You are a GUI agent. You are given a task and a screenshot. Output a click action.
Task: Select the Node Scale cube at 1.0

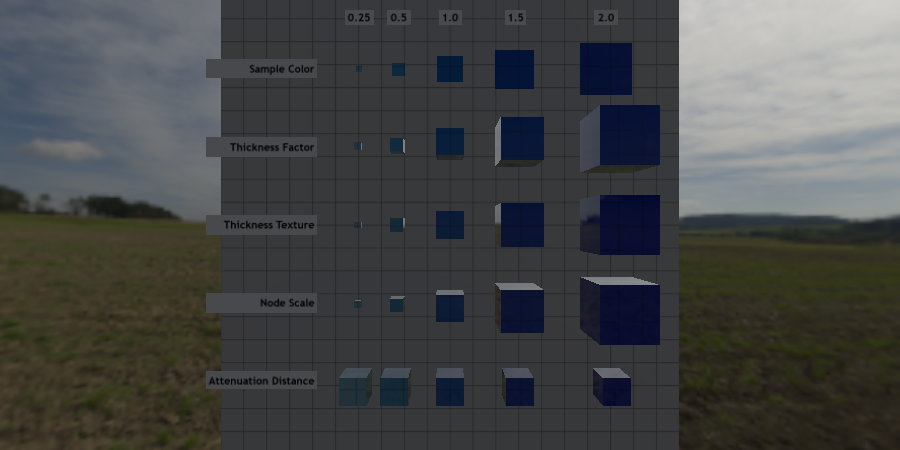point(450,307)
